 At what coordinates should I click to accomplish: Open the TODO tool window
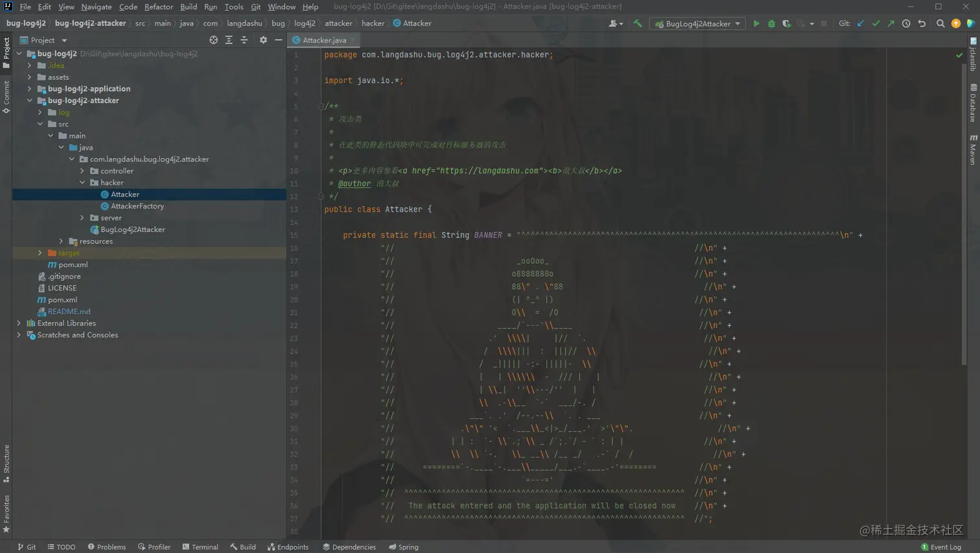(62, 547)
